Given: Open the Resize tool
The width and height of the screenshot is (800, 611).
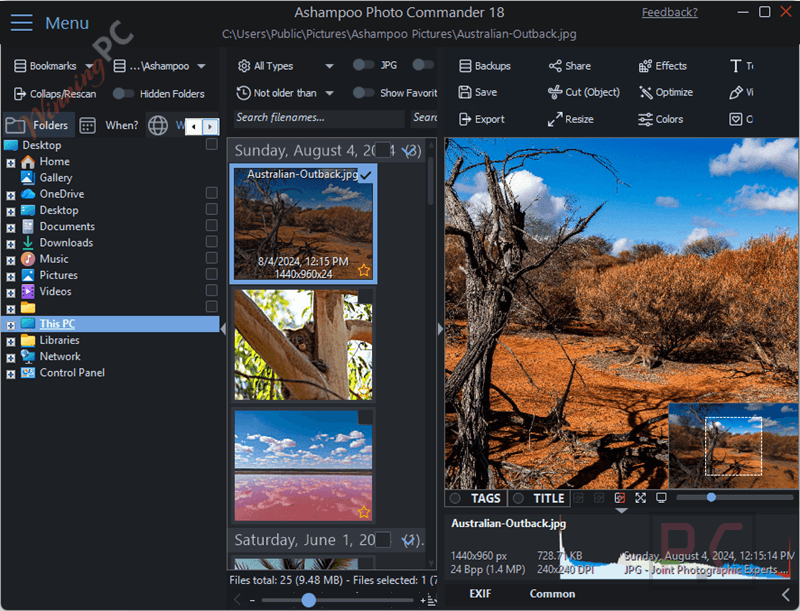Looking at the screenshot, I should 570,119.
